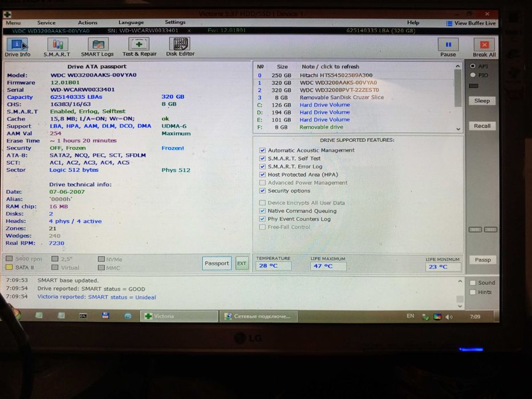Toggle S.M.A.R.T. Self Test checkbox
This screenshot has width=532, height=399.
[262, 158]
